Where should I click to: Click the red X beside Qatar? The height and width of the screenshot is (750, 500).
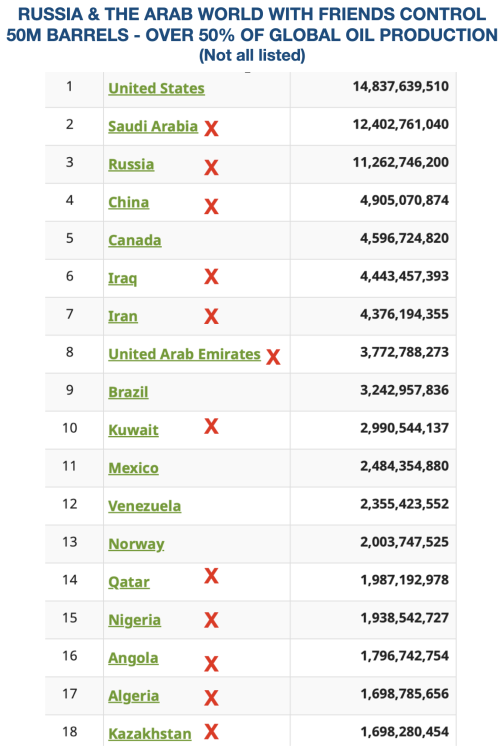tap(211, 576)
